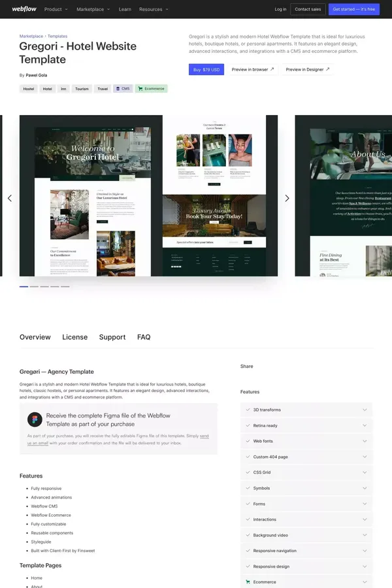The image size is (392, 588).
Task: Click the Hotel tag
Action: (47, 89)
